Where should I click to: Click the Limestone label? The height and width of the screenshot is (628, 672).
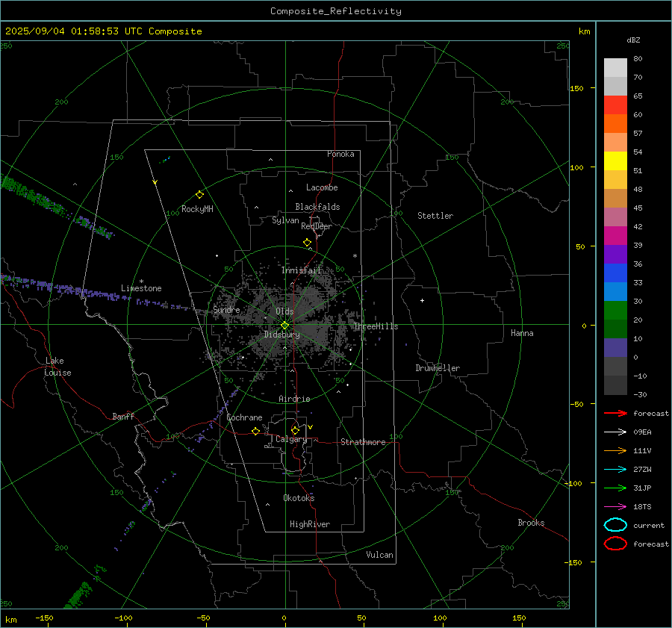pos(141,288)
